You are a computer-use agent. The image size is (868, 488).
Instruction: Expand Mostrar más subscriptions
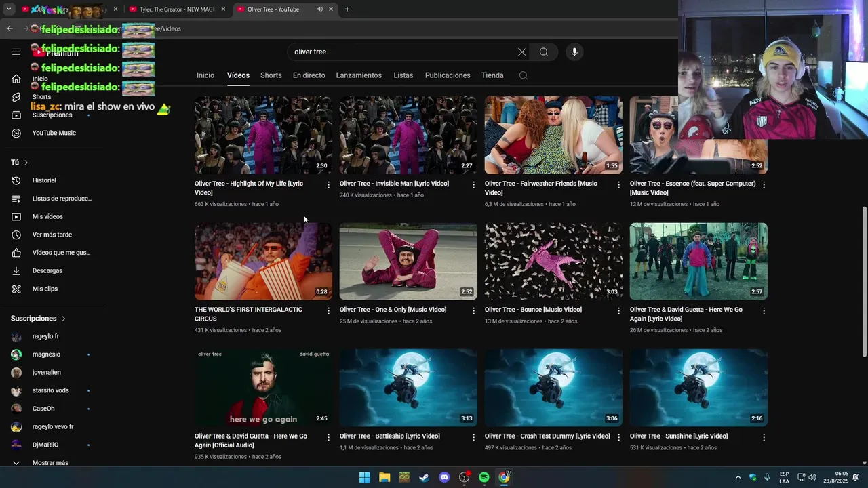pos(52,463)
